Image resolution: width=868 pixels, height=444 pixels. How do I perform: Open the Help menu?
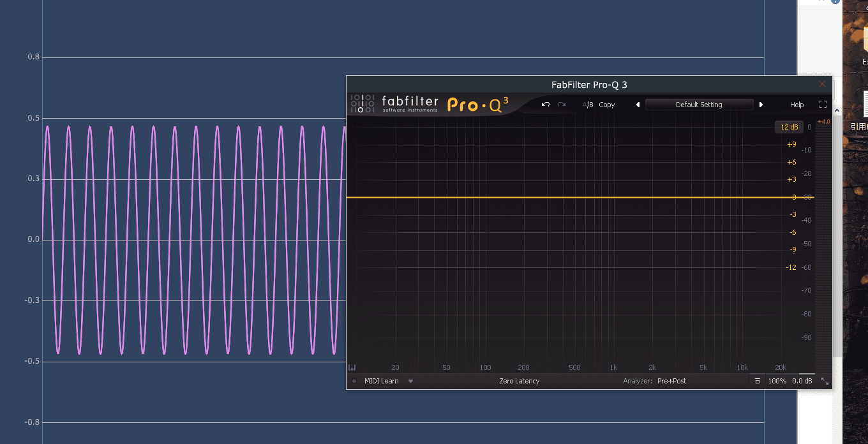[797, 105]
